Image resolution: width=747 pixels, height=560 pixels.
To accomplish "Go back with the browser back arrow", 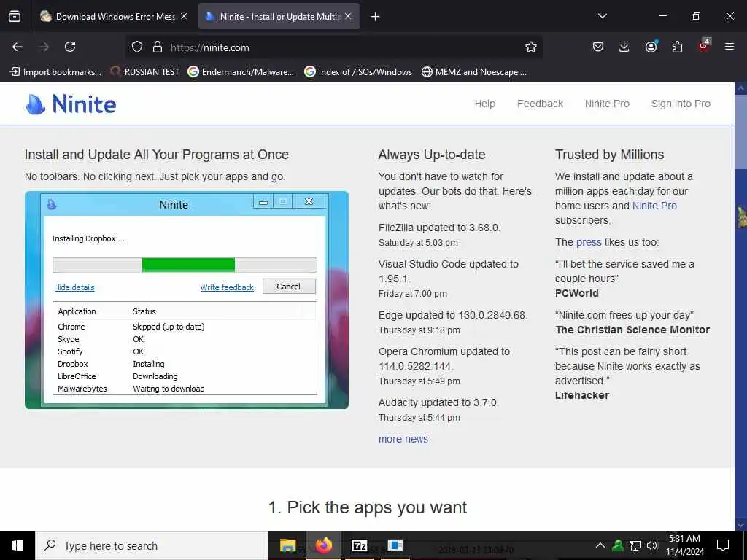I will [18, 47].
